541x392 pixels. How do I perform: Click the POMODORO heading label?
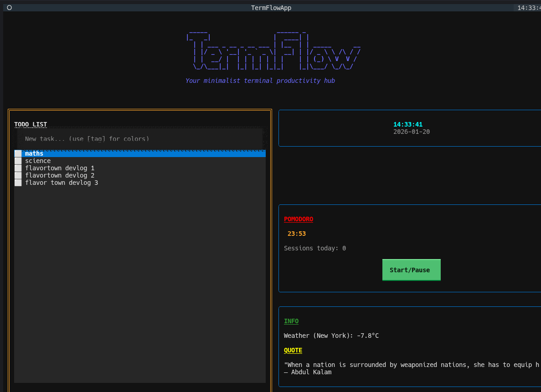[299, 219]
